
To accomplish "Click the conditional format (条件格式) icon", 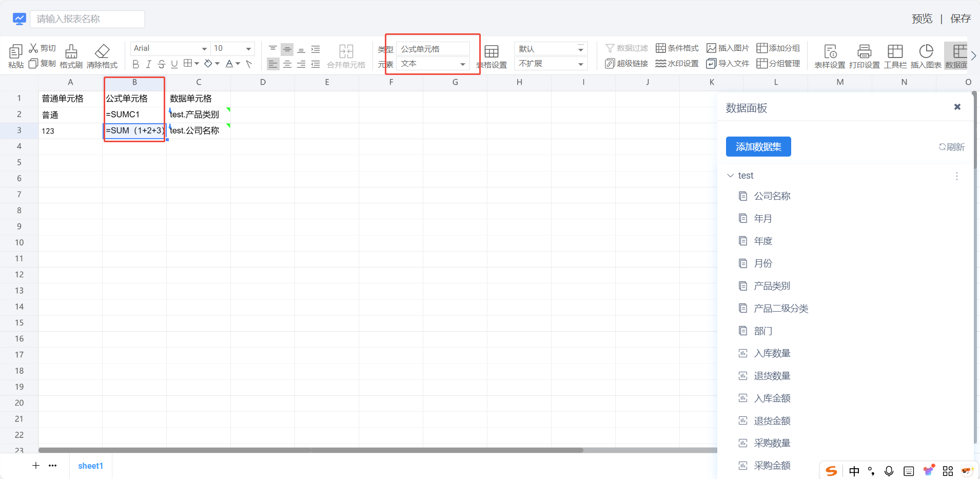I will point(661,48).
